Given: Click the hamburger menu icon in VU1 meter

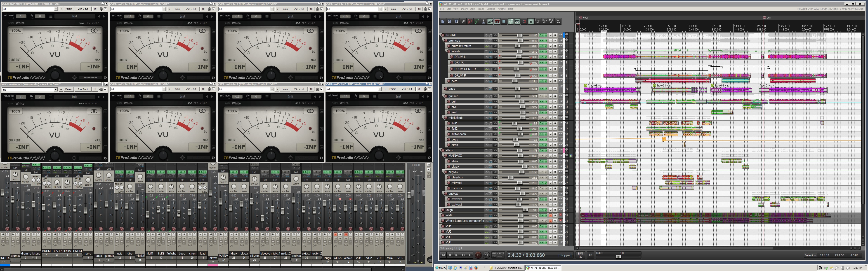Looking at the screenshot, I should pyautogui.click(x=51, y=16).
